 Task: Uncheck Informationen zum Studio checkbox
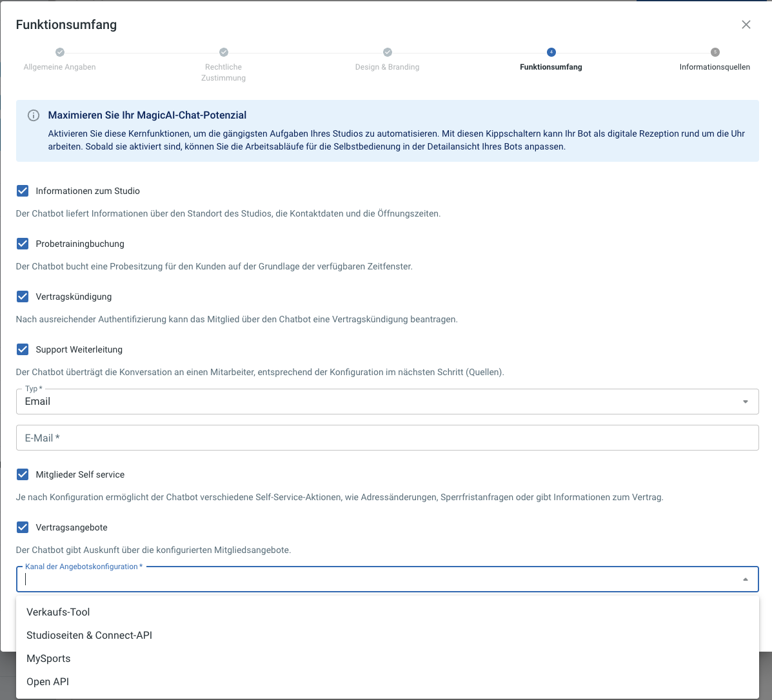(23, 191)
